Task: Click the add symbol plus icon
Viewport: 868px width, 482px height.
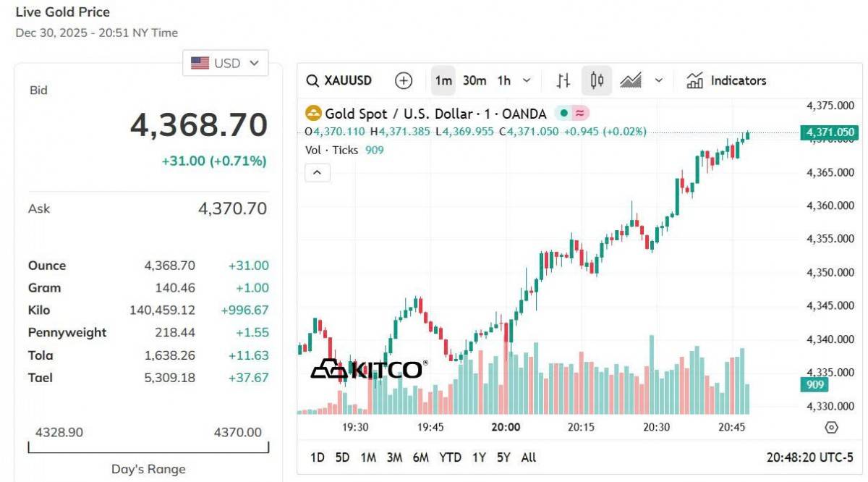Action: 404,80
